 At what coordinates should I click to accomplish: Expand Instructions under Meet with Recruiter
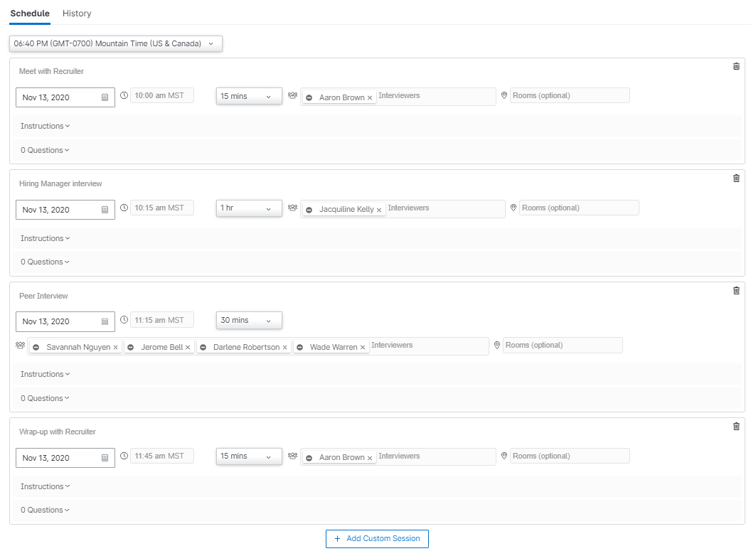[46, 126]
